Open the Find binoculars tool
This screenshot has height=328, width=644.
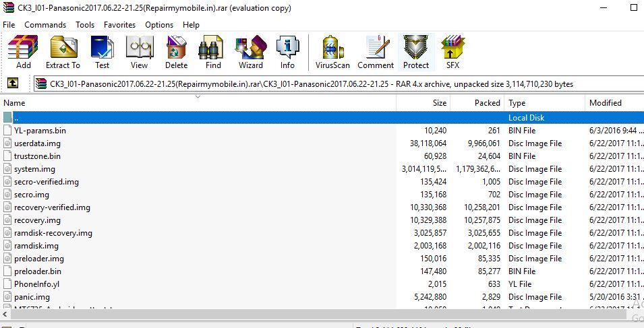[x=213, y=53]
